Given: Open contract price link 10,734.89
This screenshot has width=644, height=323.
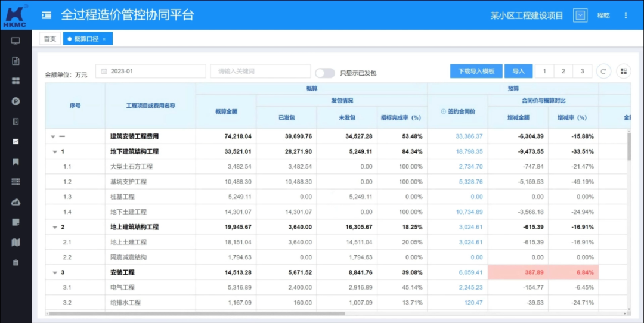Looking at the screenshot, I should (469, 212).
